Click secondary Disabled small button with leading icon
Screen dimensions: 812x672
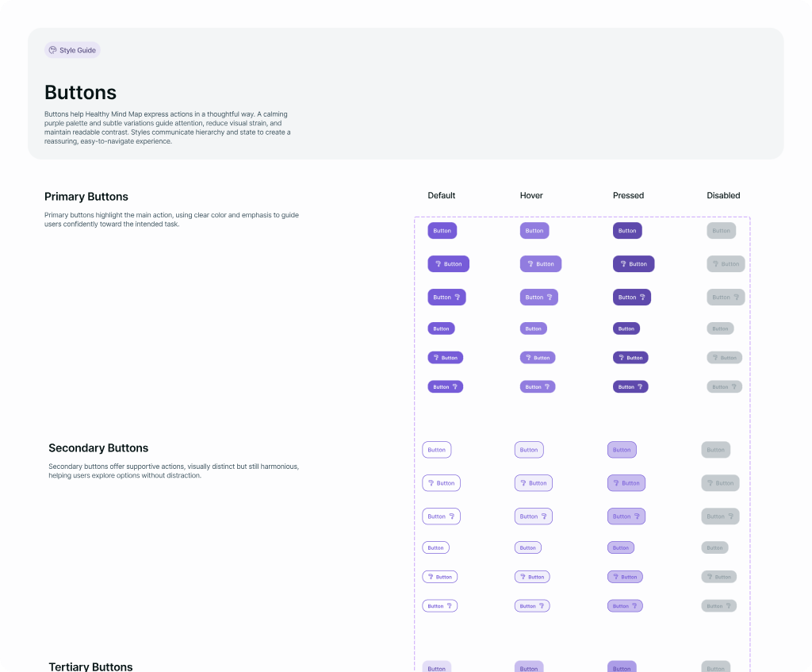pyautogui.click(x=718, y=577)
